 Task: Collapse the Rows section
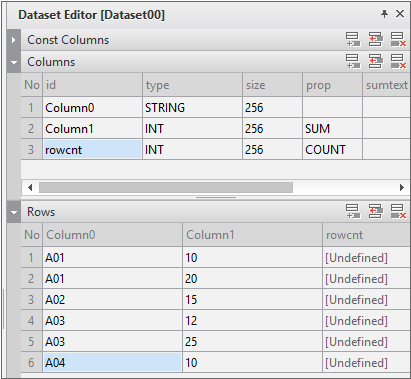coord(14,212)
